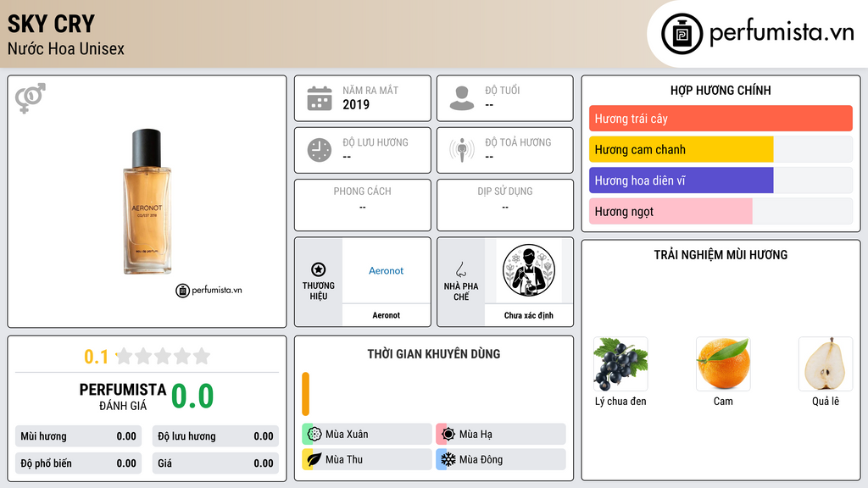The width and height of the screenshot is (868, 488).
Task: Select the Mùa Hạ season label
Action: (x=476, y=435)
